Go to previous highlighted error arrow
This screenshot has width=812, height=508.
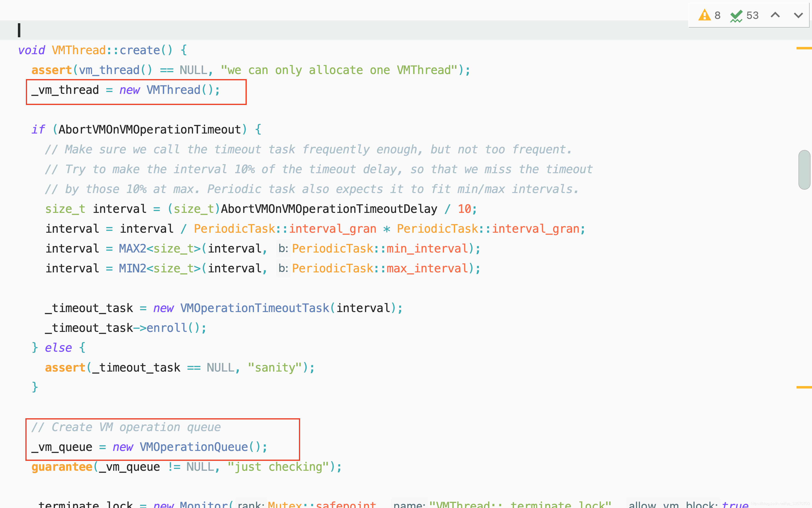pos(775,15)
